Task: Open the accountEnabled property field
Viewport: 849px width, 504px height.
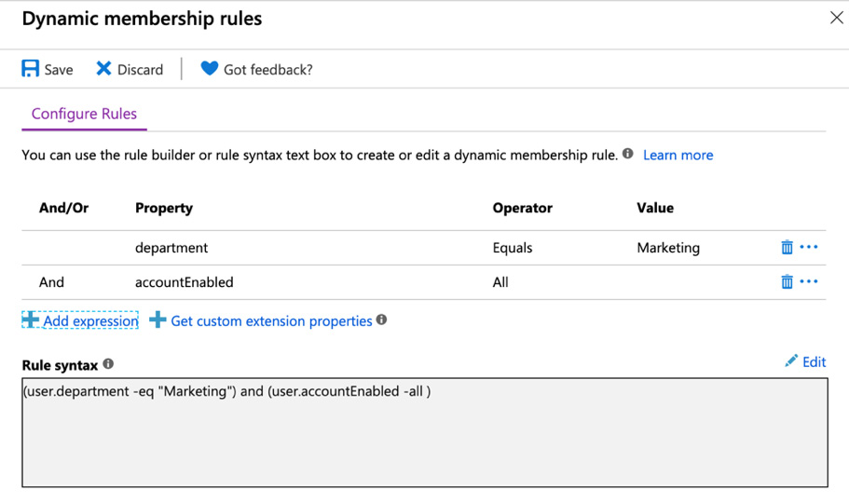Action: pos(185,282)
